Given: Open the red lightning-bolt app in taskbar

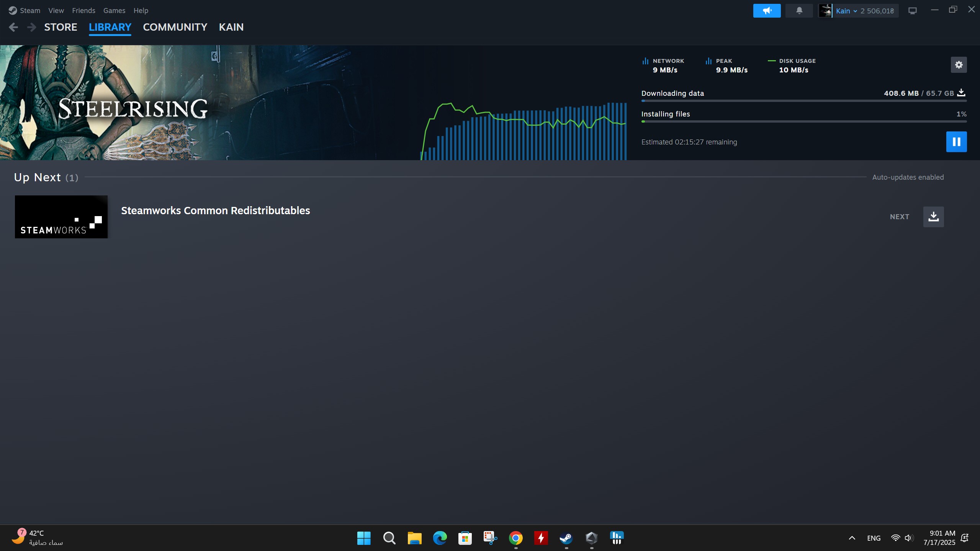Looking at the screenshot, I should (541, 538).
